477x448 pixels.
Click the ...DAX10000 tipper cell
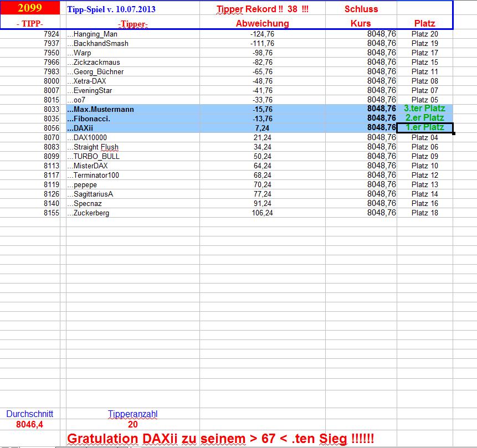[132, 138]
